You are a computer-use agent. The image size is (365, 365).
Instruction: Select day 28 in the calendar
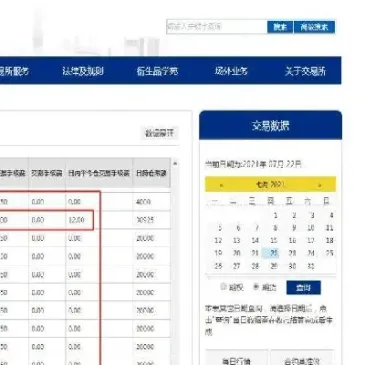click(255, 266)
